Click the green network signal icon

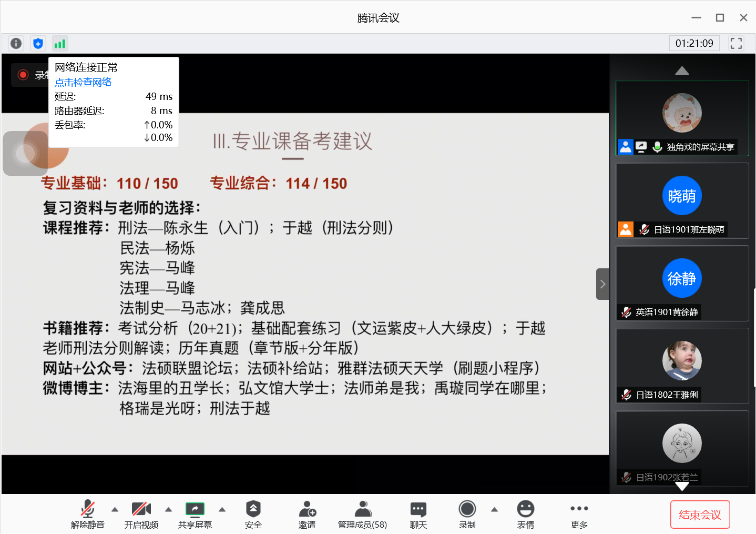[60, 43]
